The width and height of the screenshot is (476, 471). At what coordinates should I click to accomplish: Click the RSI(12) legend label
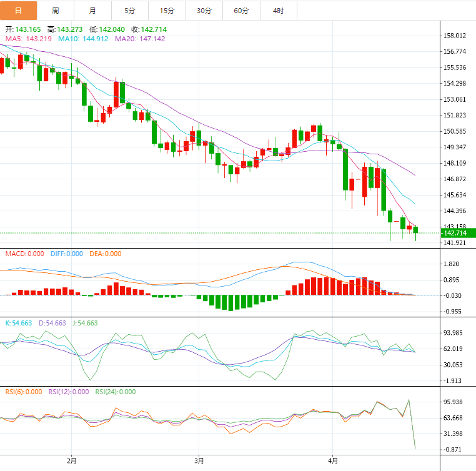(69, 392)
